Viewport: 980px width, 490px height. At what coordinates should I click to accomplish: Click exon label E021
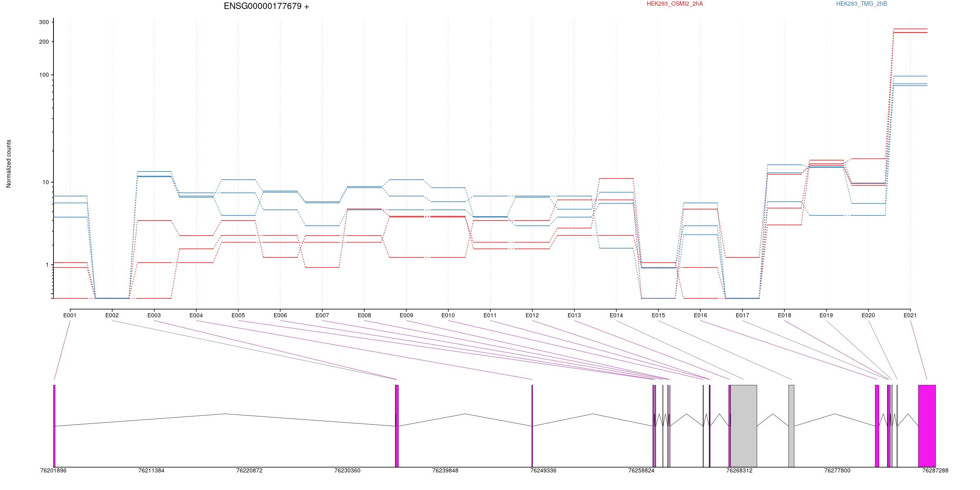coord(910,315)
